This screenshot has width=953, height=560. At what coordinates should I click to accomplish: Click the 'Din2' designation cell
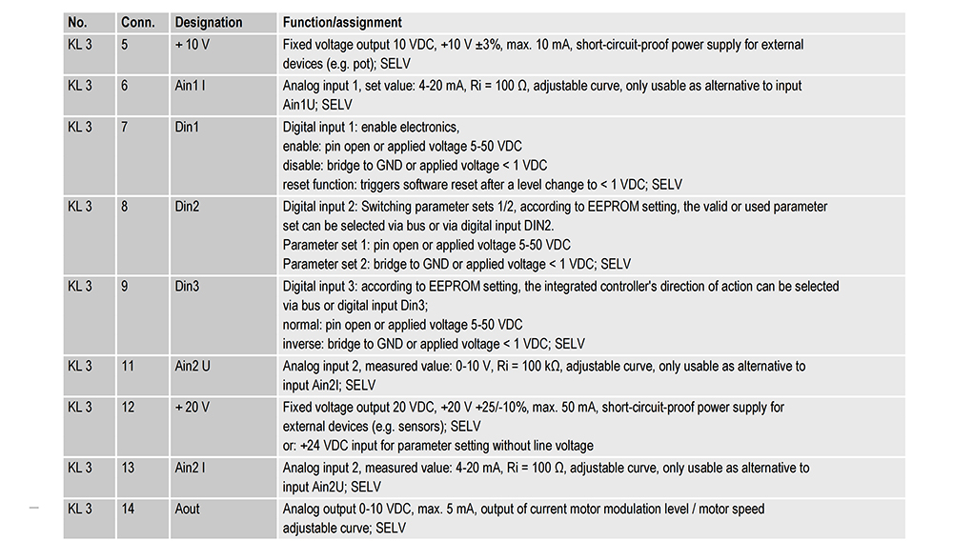(188, 207)
